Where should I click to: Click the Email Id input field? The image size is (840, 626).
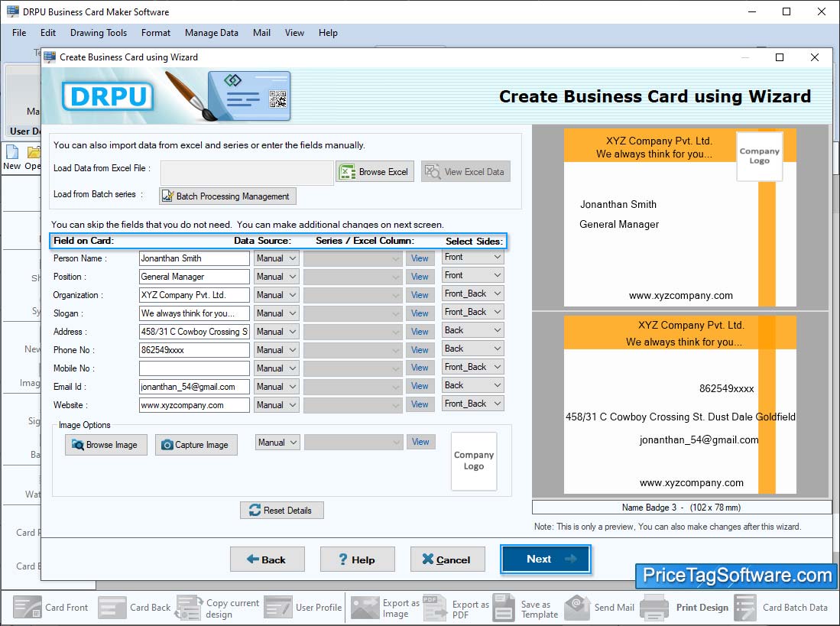pyautogui.click(x=194, y=387)
